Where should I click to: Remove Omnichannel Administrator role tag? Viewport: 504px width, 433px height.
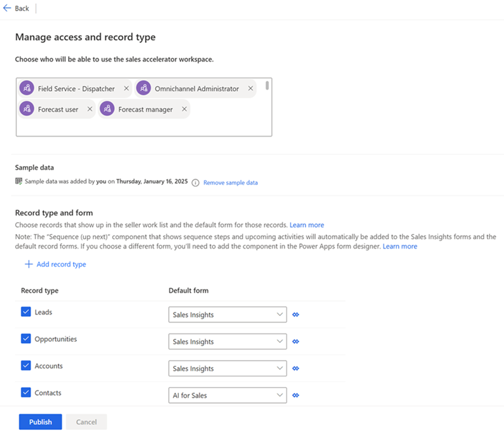(250, 88)
